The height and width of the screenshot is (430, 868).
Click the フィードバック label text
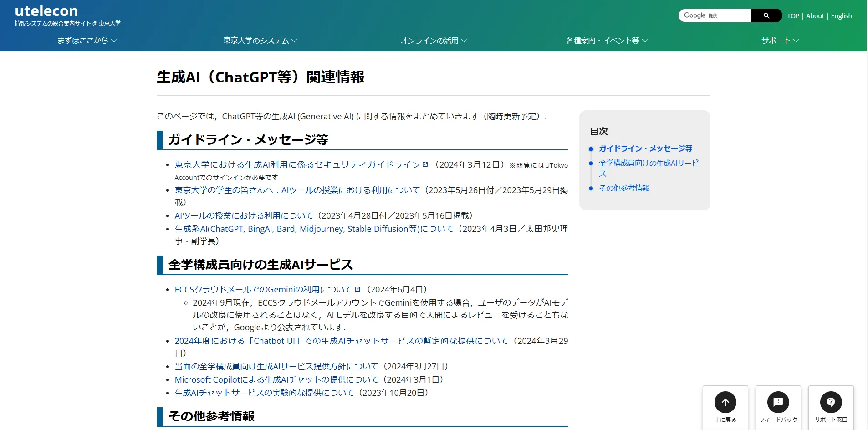click(778, 420)
